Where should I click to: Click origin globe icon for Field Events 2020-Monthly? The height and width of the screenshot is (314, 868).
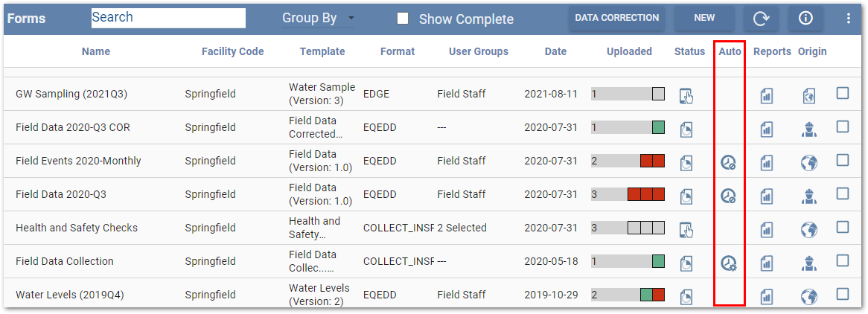[x=809, y=163]
